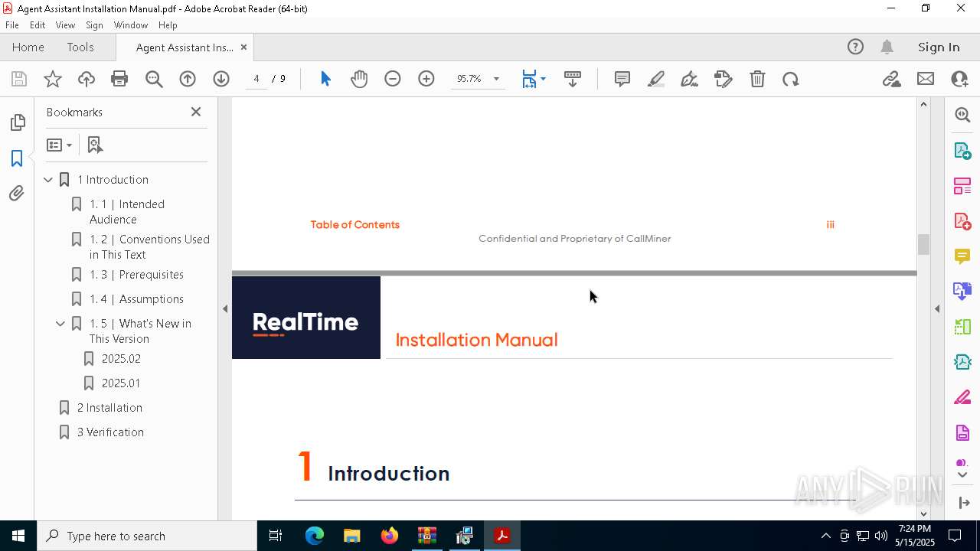Collapse the left navigation pane arrow

[225, 309]
